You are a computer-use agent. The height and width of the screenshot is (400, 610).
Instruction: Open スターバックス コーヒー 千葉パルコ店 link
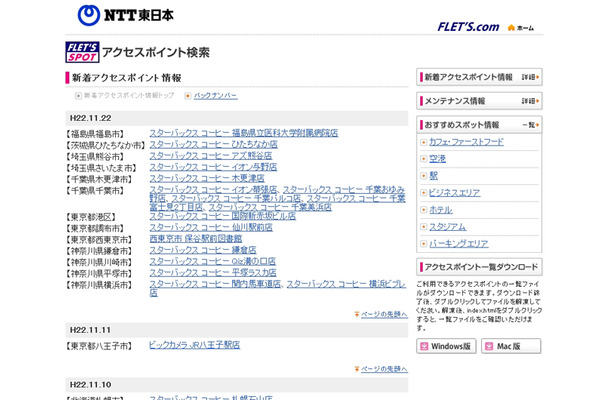click(x=237, y=198)
